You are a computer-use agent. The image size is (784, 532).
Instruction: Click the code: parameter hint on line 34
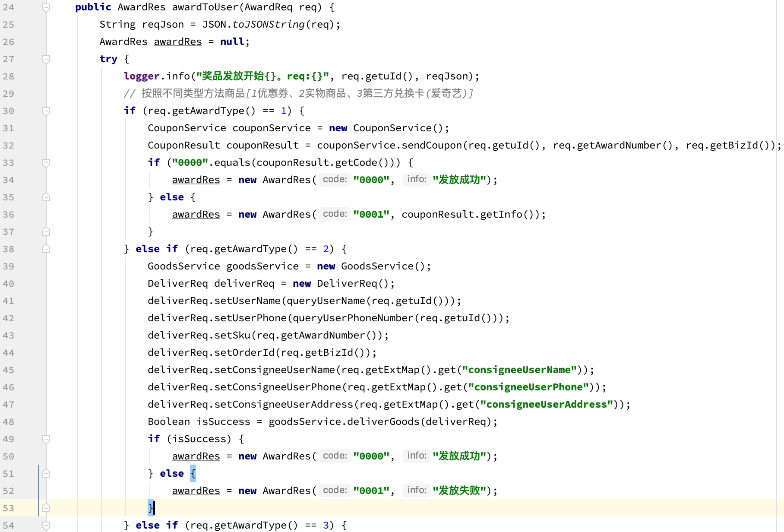pos(335,179)
